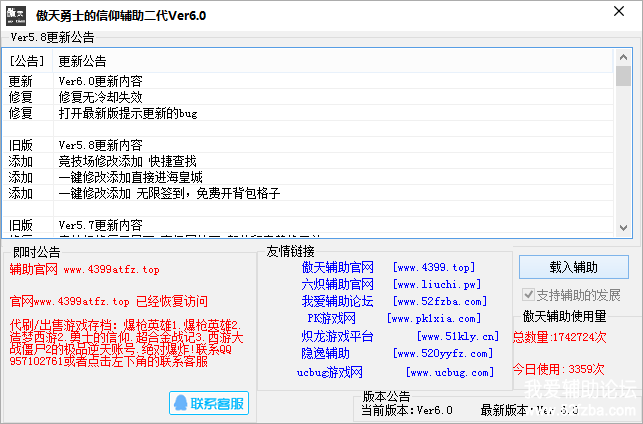Click the 载入辅助 button
Viewport: 643px width, 424px height.
(573, 267)
